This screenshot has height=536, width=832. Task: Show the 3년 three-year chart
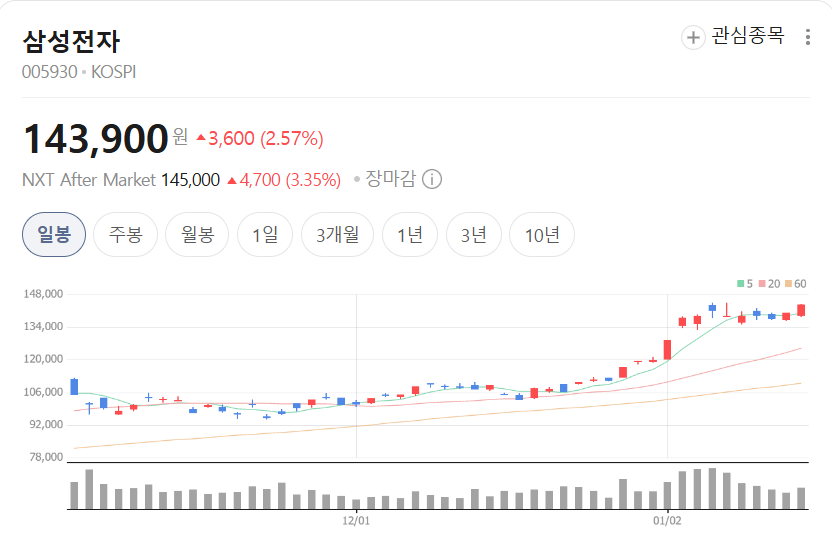pyautogui.click(x=474, y=235)
